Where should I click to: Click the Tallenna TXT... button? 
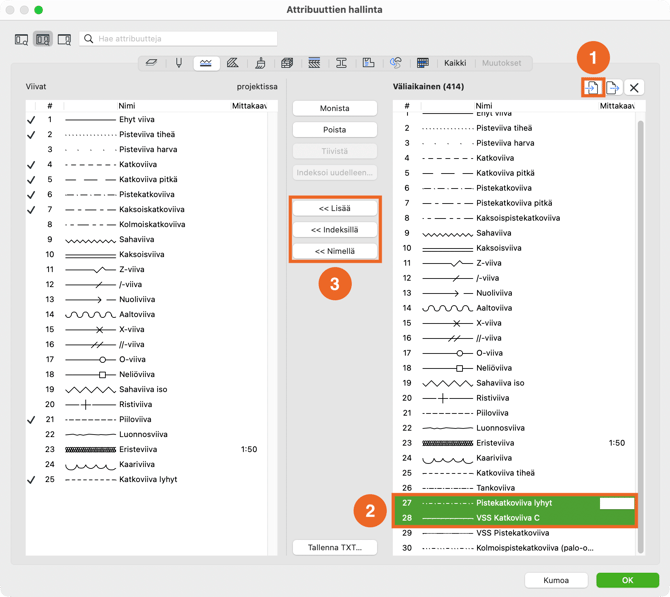tap(334, 547)
